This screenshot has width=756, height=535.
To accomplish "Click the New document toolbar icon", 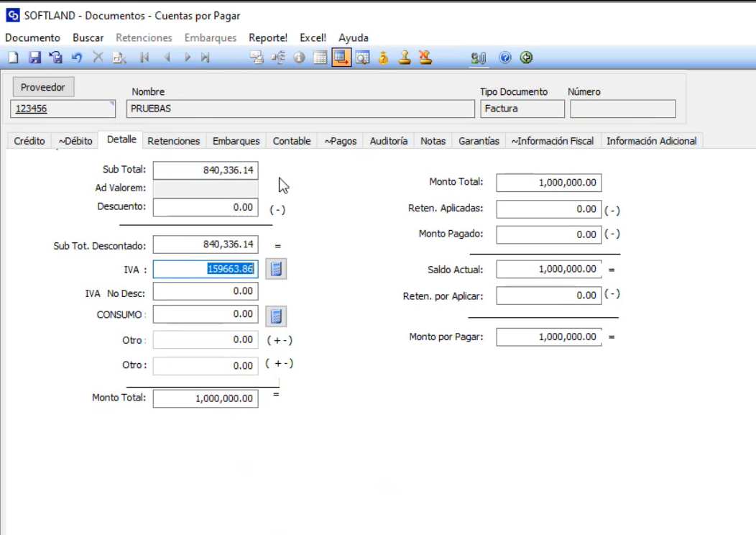I will pyautogui.click(x=14, y=58).
